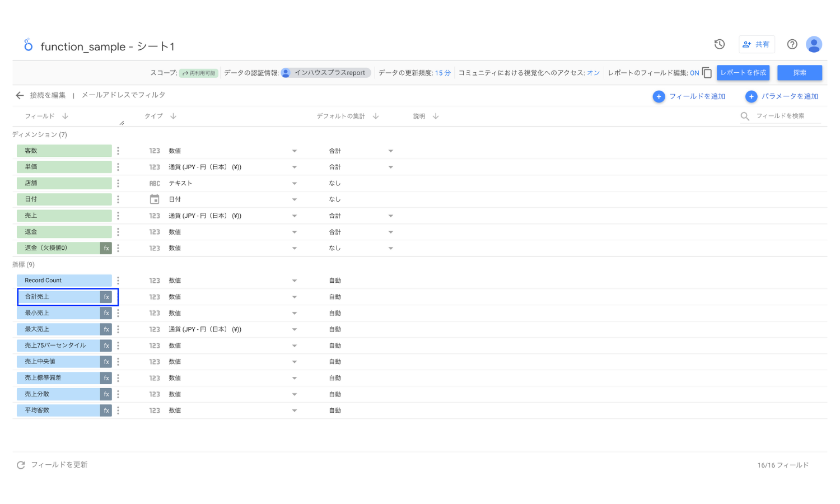Click the refresh icon beside フィールドを更新
This screenshot has width=840, height=504.
click(21, 464)
